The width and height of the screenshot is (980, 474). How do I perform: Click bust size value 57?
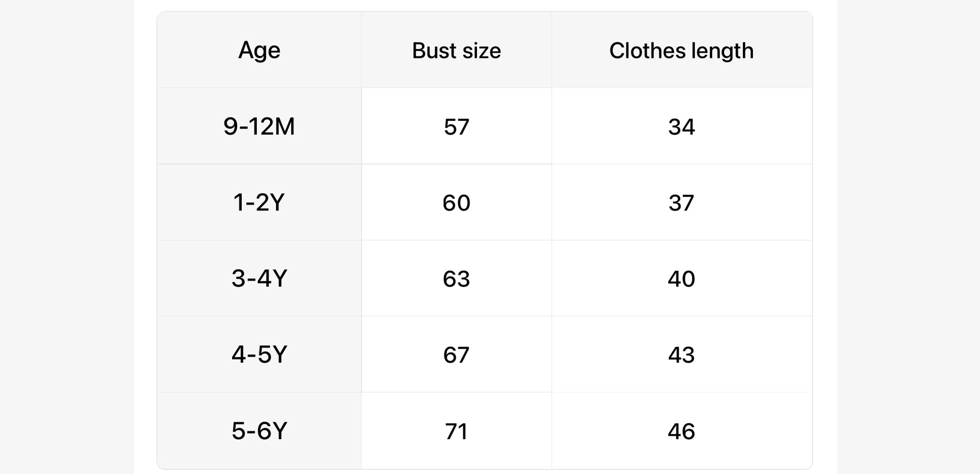coord(456,127)
